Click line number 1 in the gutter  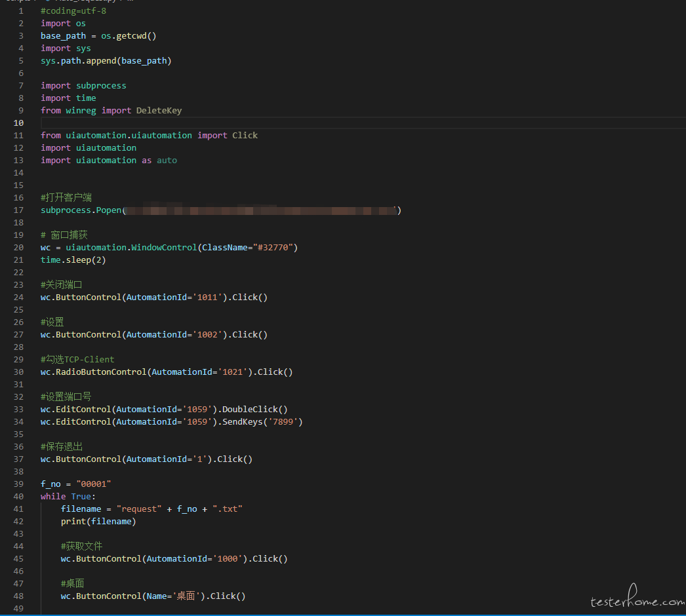[21, 11]
